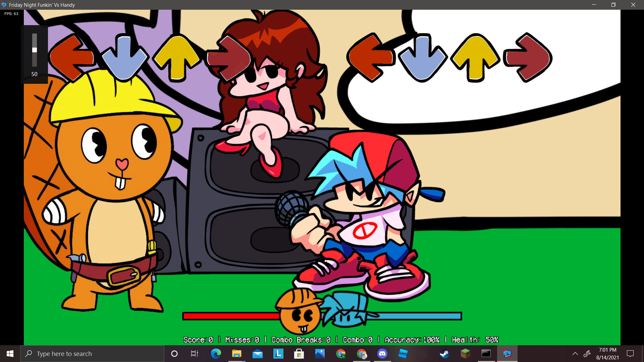Click the player's maroon right arrow receptor
The height and width of the screenshot is (362, 644).
pos(528,58)
